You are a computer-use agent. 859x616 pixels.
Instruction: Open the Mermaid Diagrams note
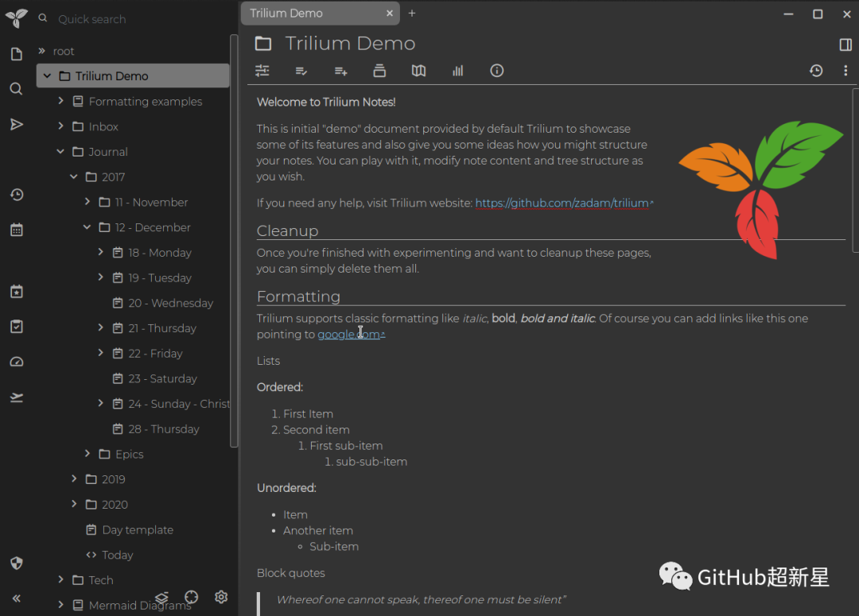pos(140,605)
